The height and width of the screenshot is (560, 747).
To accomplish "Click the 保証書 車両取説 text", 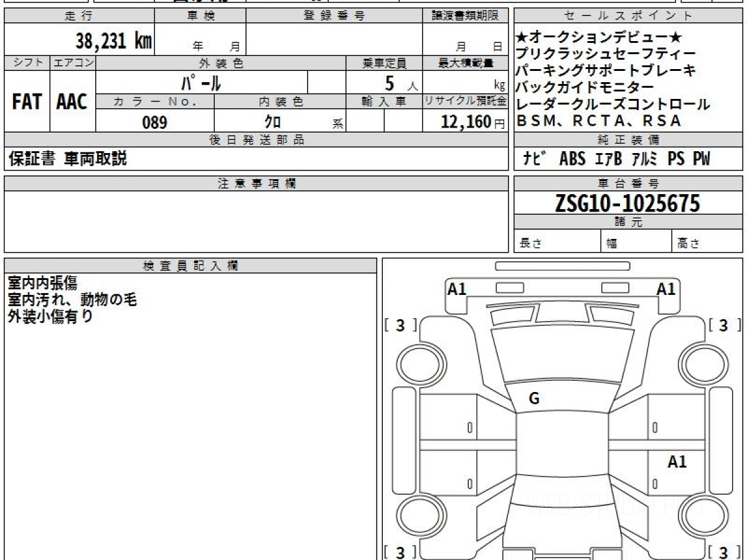I will 68,159.
